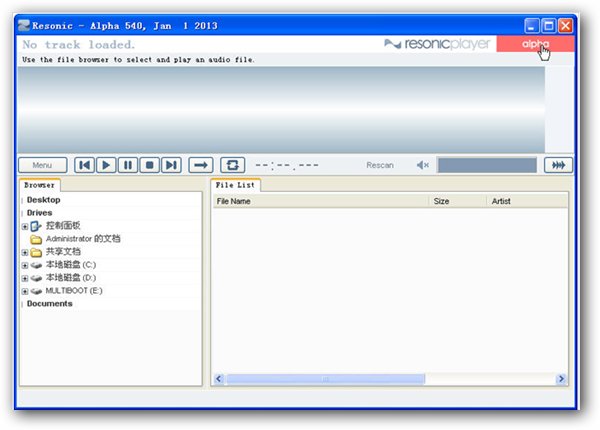Stop playback with the square button
This screenshot has width=600, height=430.
tap(150, 165)
